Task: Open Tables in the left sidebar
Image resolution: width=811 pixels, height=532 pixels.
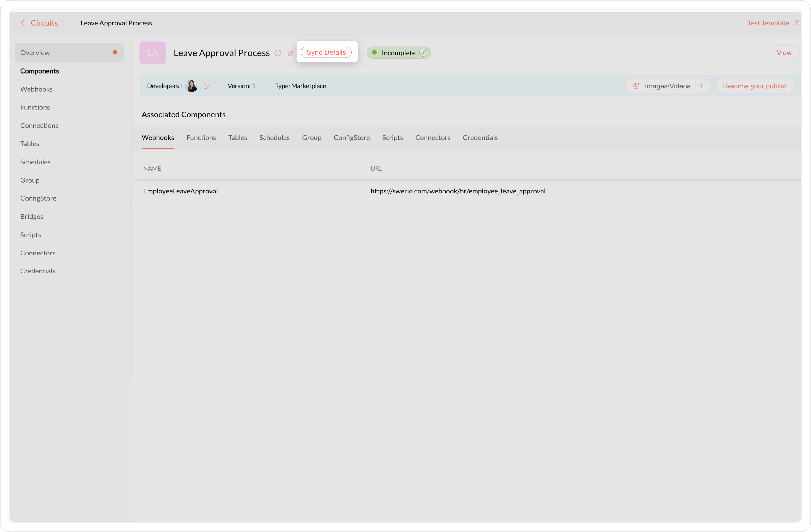Action: point(30,144)
